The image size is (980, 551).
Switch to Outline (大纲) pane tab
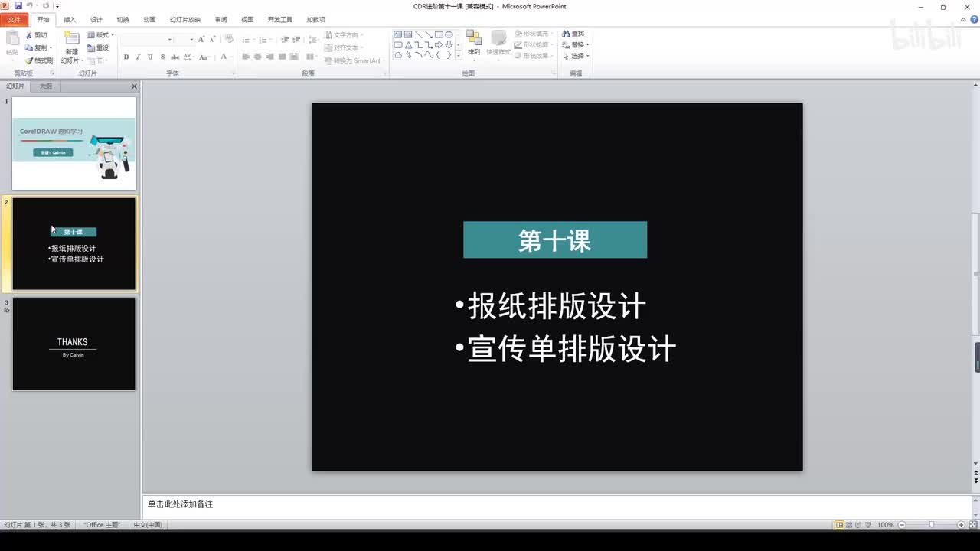coord(46,86)
